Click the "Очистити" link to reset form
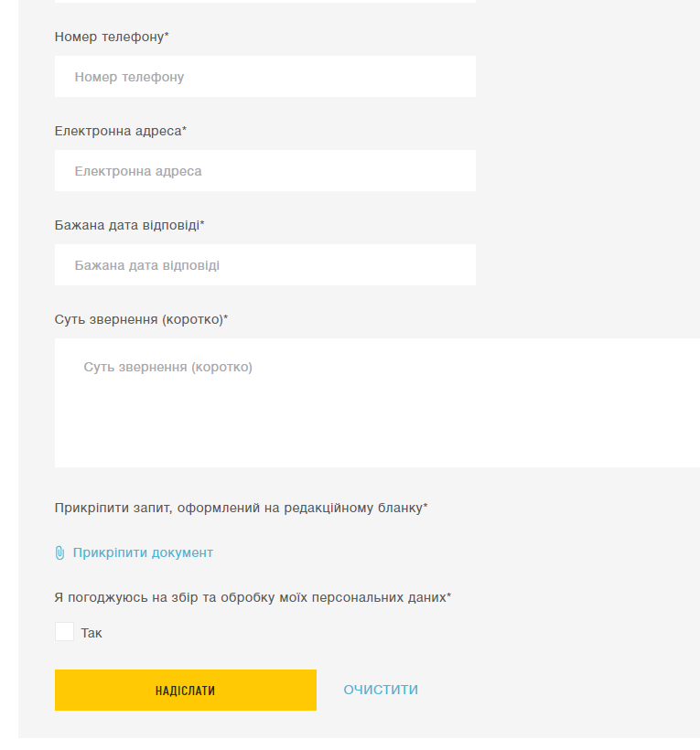 pyautogui.click(x=381, y=690)
